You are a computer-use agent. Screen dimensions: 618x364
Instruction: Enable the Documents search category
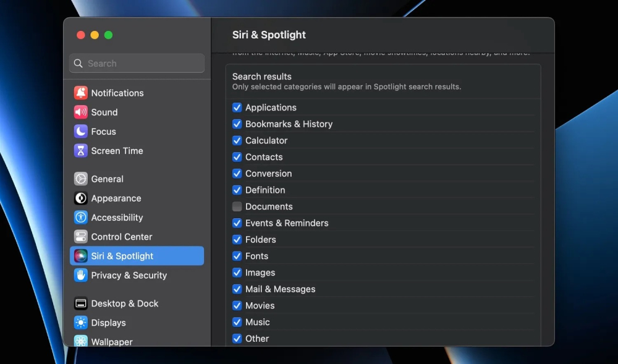[237, 206]
